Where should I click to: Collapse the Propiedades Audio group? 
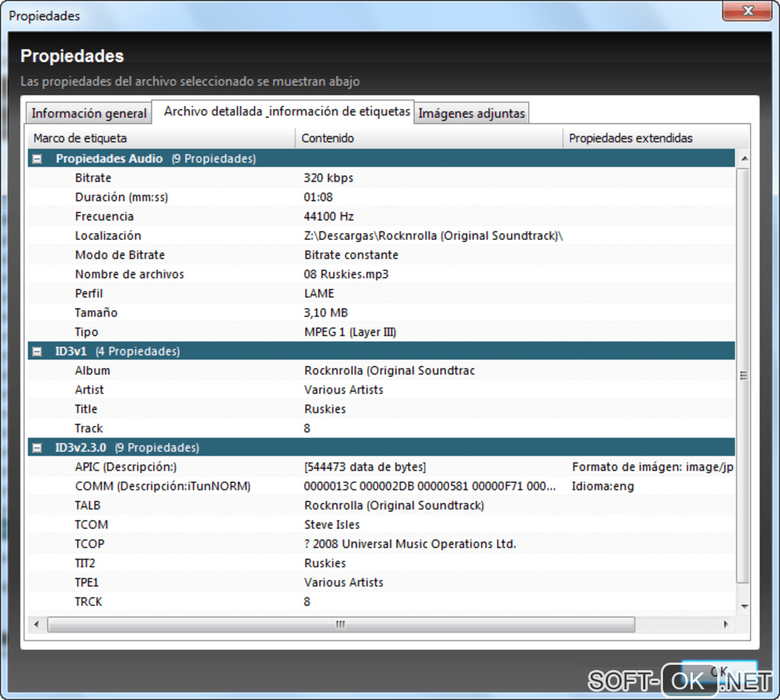pyautogui.click(x=37, y=159)
